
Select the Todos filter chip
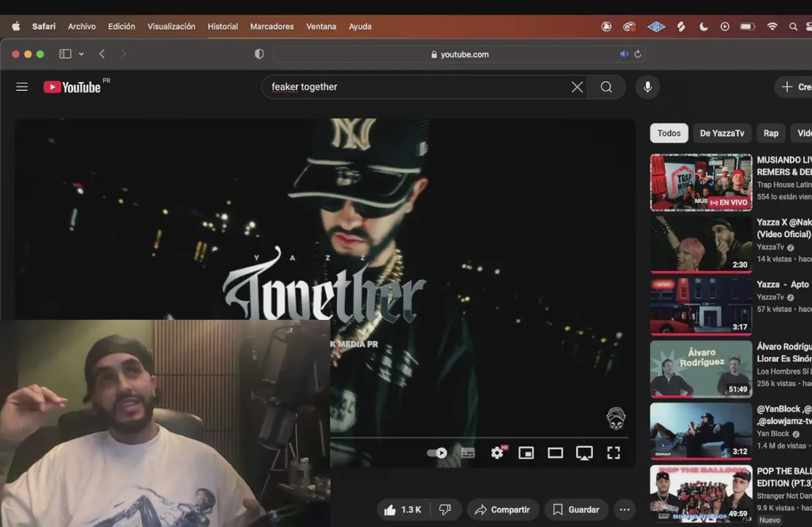pyautogui.click(x=668, y=133)
